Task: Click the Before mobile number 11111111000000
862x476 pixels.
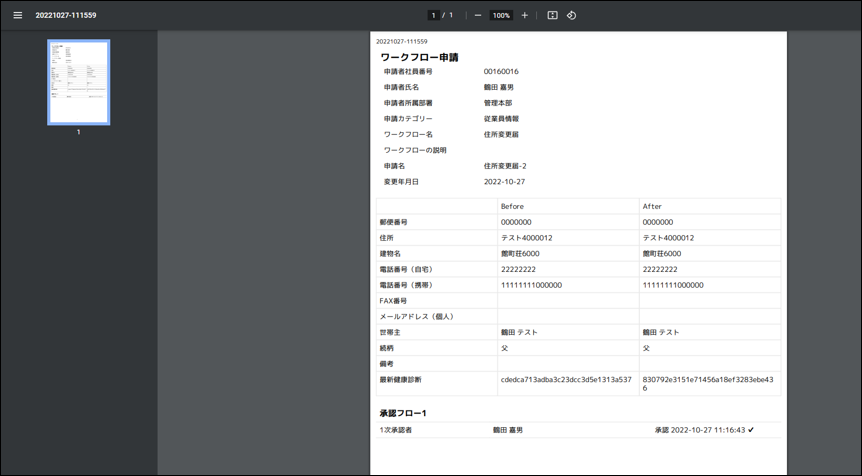Action: point(531,285)
